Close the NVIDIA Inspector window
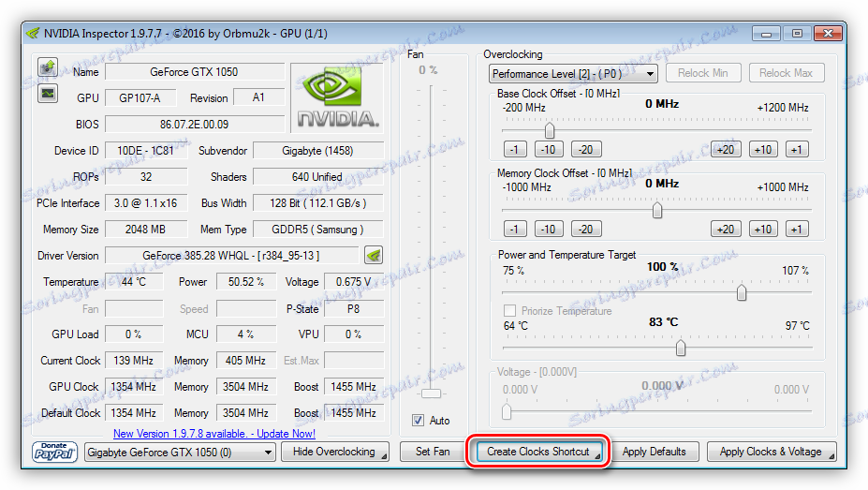The width and height of the screenshot is (868, 490). [x=828, y=34]
